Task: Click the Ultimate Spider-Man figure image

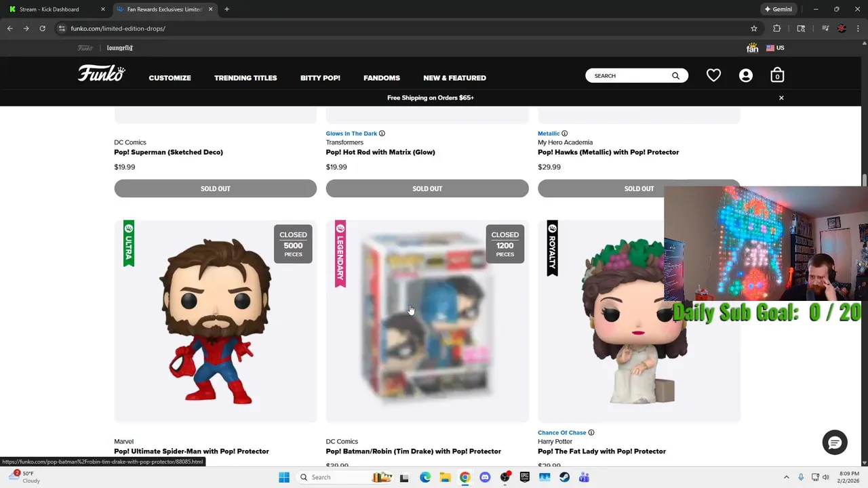Action: tap(216, 321)
